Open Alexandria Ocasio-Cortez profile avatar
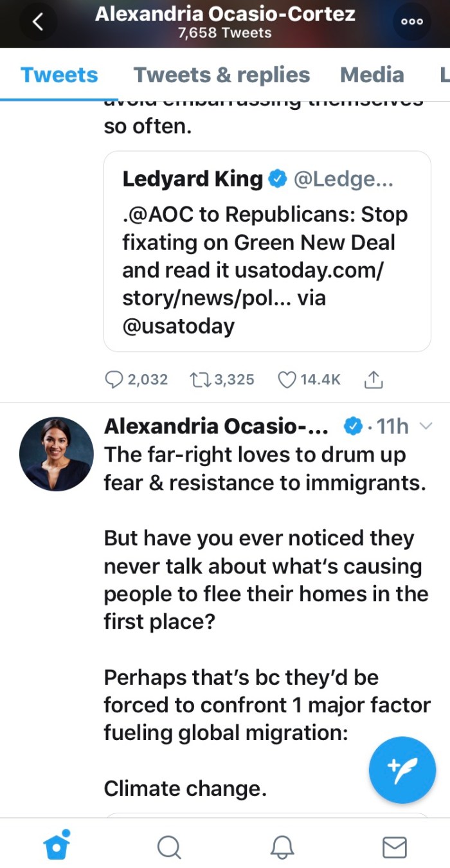The width and height of the screenshot is (450, 868). (57, 454)
